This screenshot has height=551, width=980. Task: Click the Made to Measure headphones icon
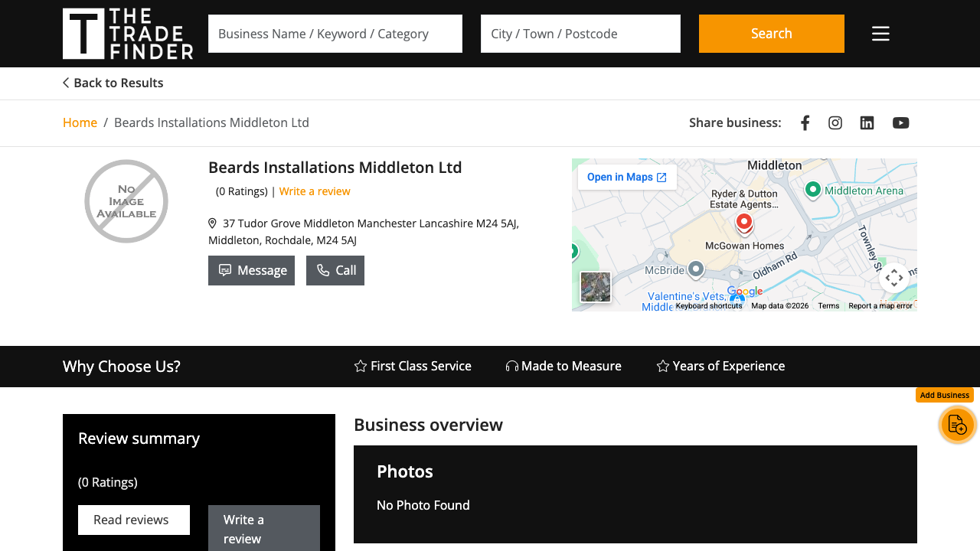pyautogui.click(x=511, y=366)
